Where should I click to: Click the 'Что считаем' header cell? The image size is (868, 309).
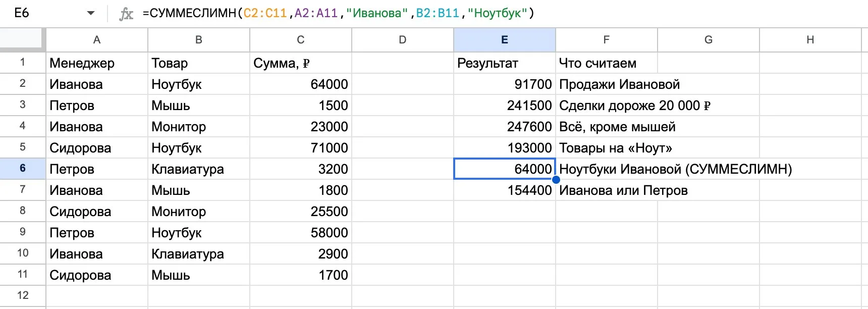[607, 63]
